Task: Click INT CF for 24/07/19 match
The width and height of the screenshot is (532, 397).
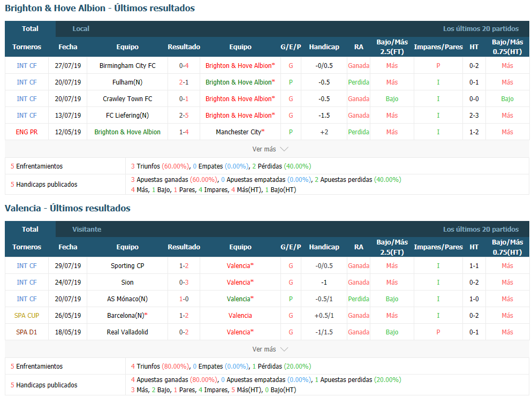Action: tap(26, 283)
